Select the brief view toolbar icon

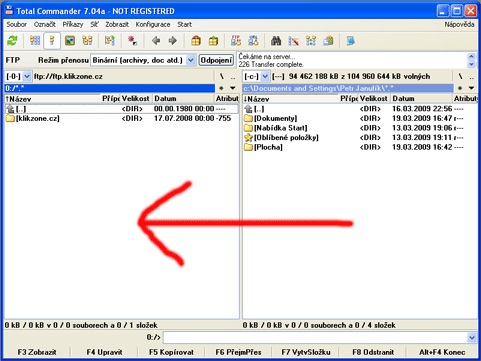[35, 41]
